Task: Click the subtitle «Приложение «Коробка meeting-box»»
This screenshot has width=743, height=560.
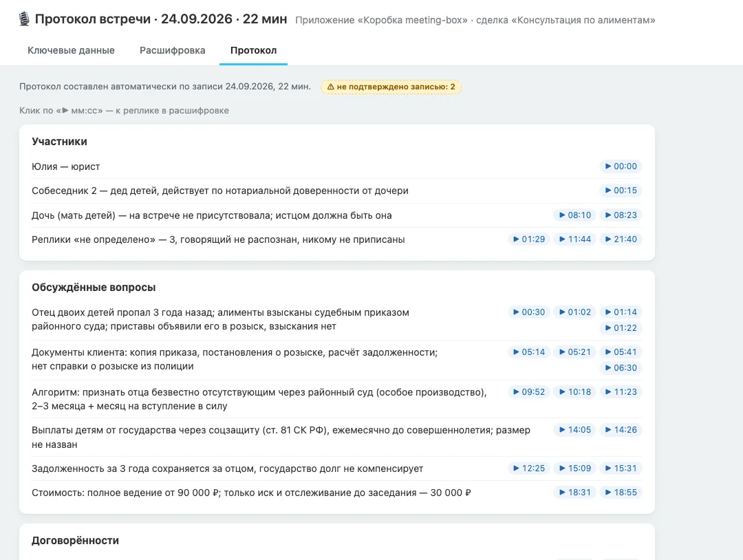Action: 381,21
